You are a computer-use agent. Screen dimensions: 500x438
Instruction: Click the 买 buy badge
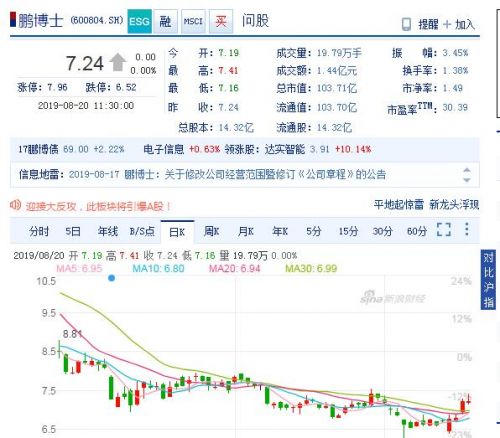coord(221,21)
